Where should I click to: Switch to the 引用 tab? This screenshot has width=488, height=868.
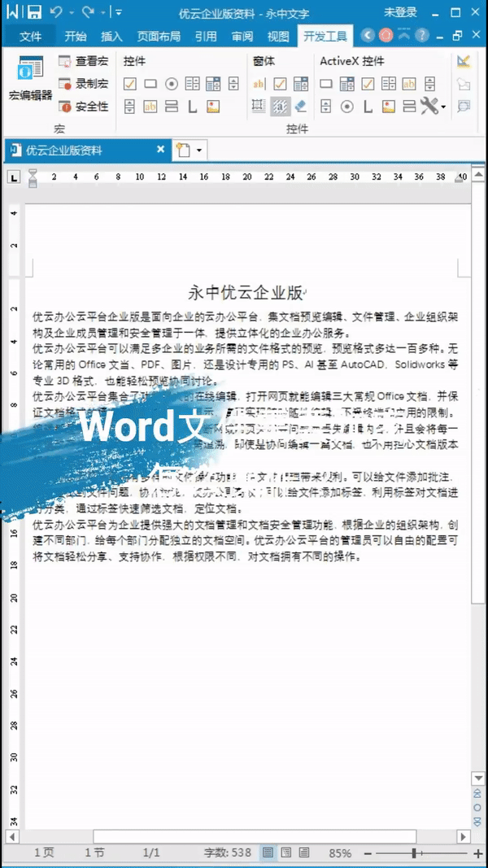(206, 37)
